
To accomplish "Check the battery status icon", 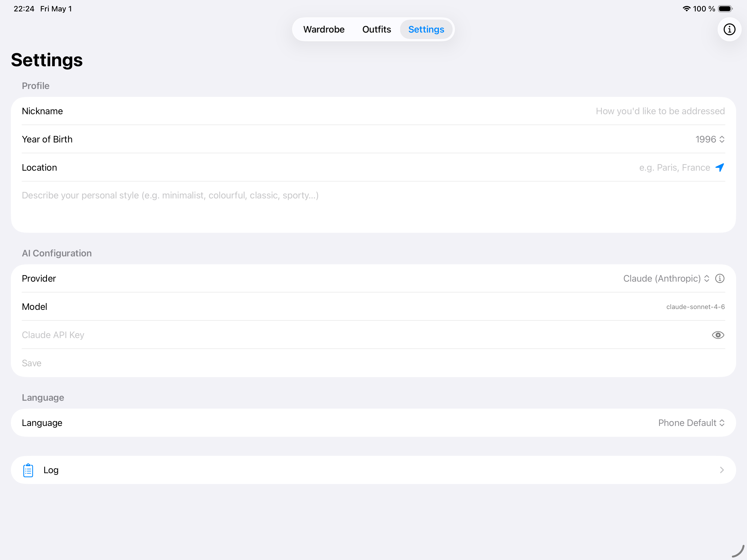I will pos(725,9).
